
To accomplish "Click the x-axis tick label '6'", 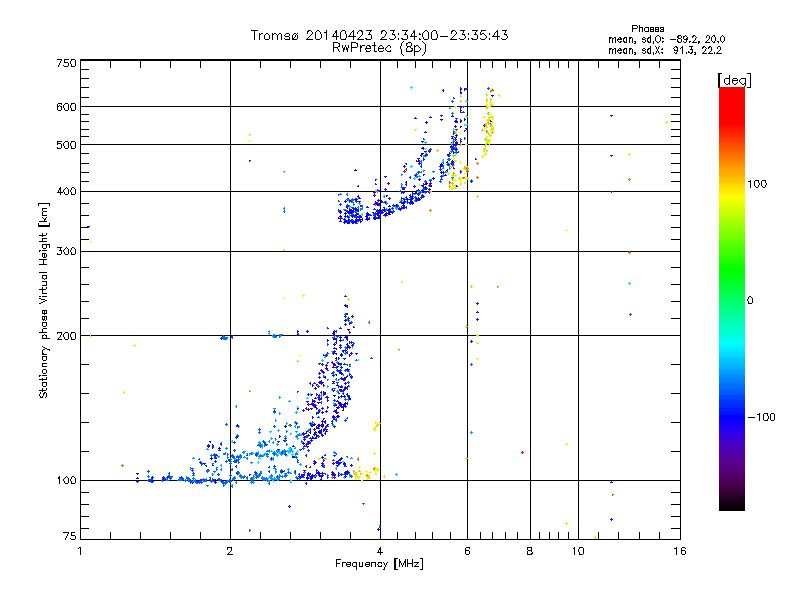I will (x=467, y=551).
